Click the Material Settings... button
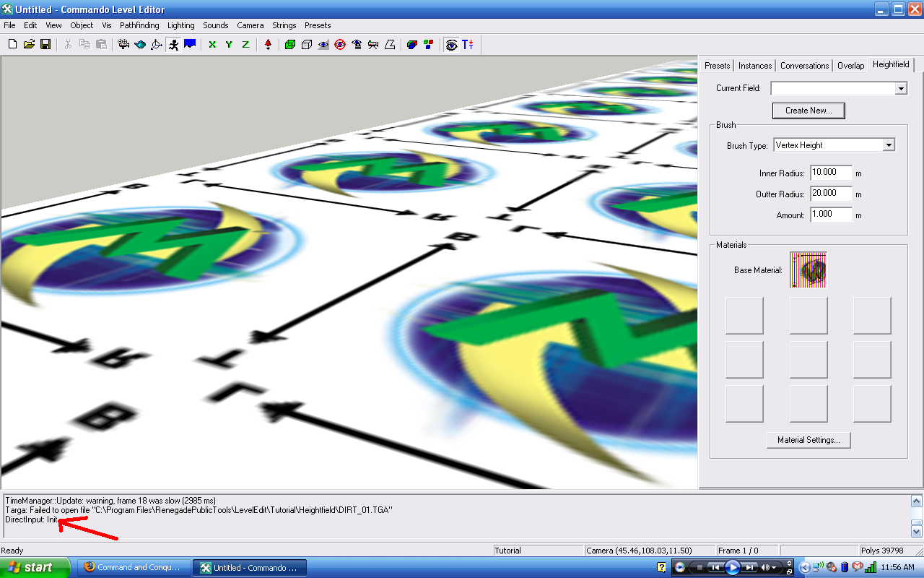Screen dimensions: 924x578 pos(808,440)
